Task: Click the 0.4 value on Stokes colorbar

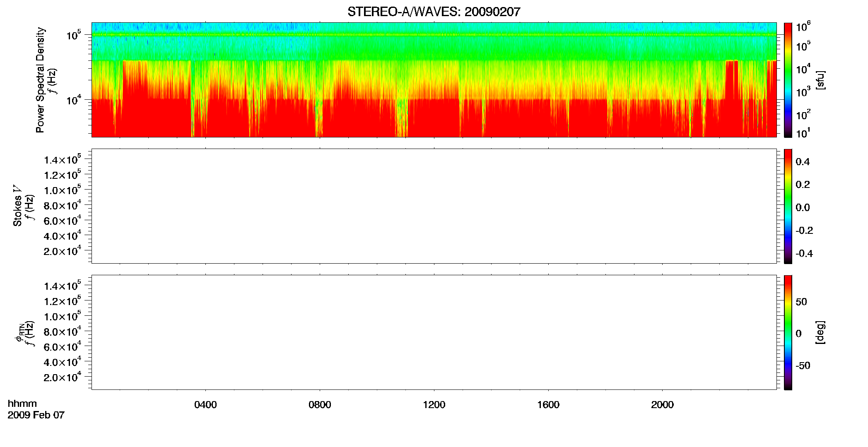Action: tap(803, 162)
